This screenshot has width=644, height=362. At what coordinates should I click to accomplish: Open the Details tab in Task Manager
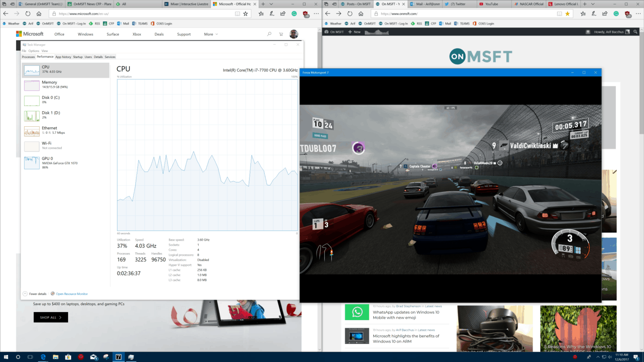click(x=98, y=57)
